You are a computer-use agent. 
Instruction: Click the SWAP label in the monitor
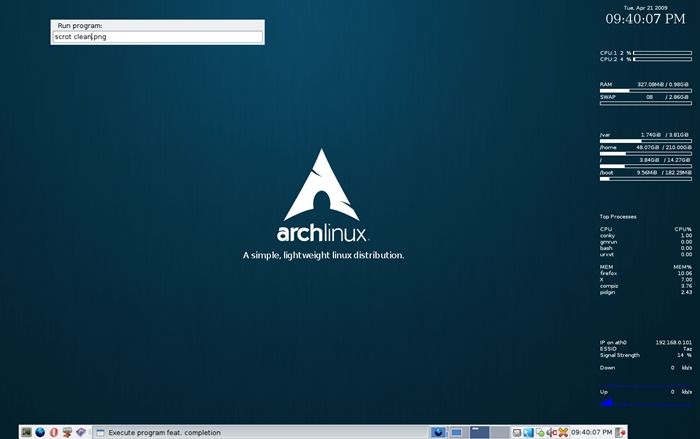point(608,97)
